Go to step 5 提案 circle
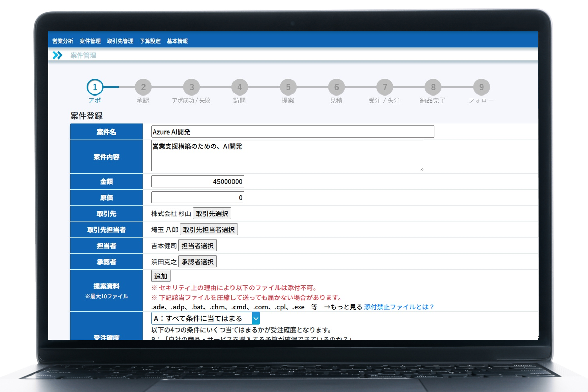This screenshot has height=392, width=588. [288, 87]
